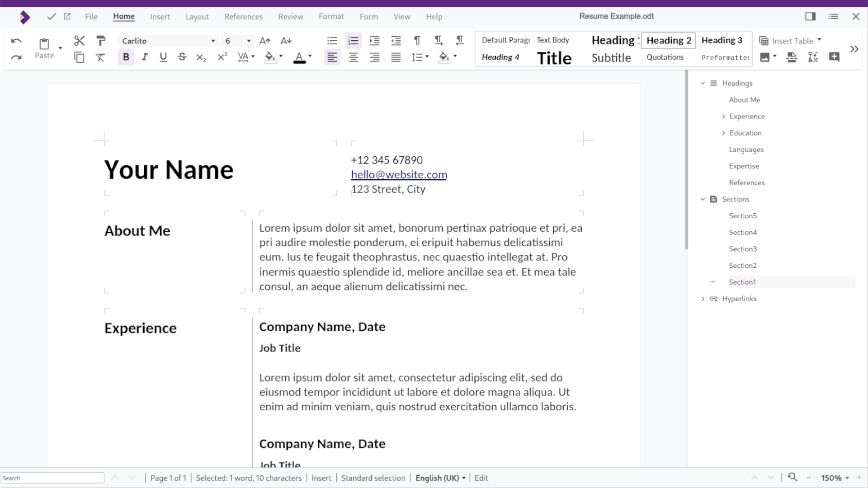Open the Layout tab
The image size is (868, 488).
coord(197,17)
